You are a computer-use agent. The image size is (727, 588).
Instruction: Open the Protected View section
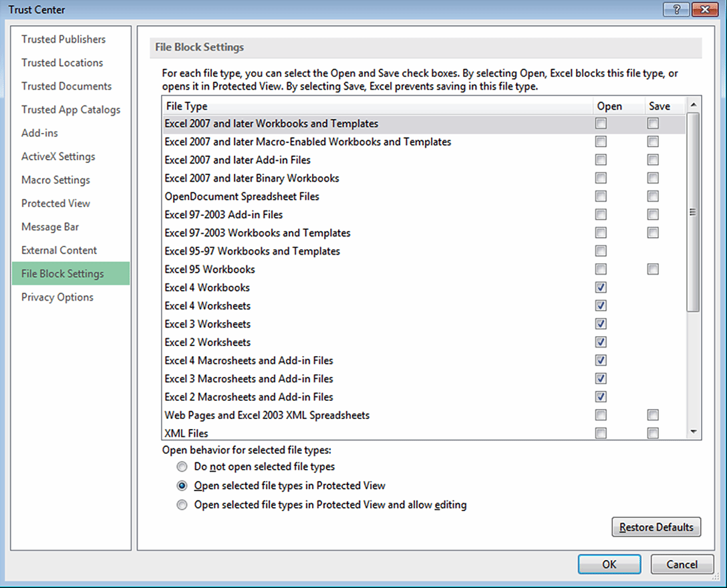click(x=55, y=203)
